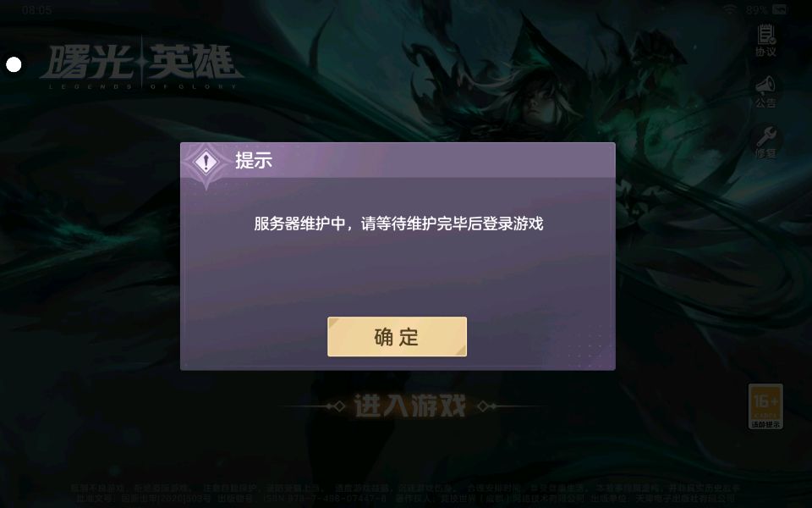812x508 pixels.
Task: Click the 确定 confirm button
Action: [398, 336]
